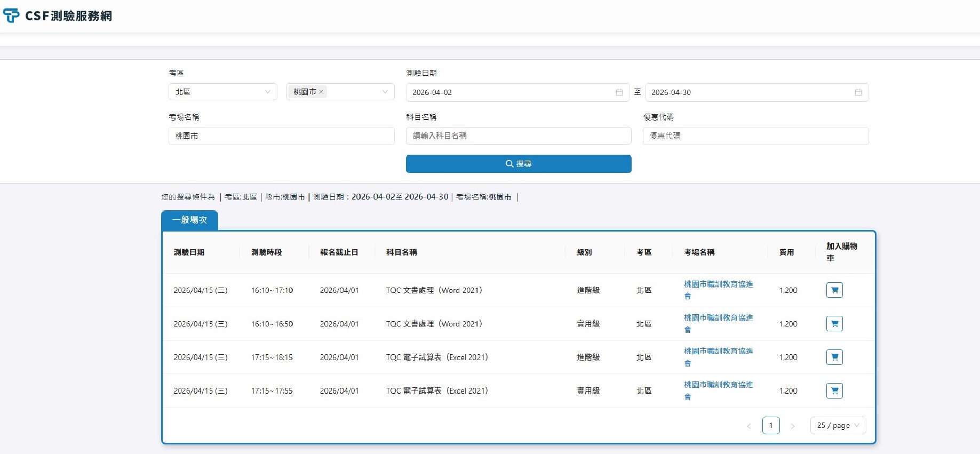Click the next page arrow
Screen dimensions: 980x454
click(793, 426)
